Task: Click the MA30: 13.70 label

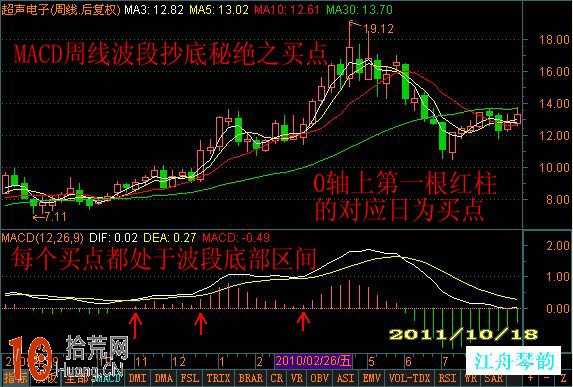Action: (x=360, y=9)
